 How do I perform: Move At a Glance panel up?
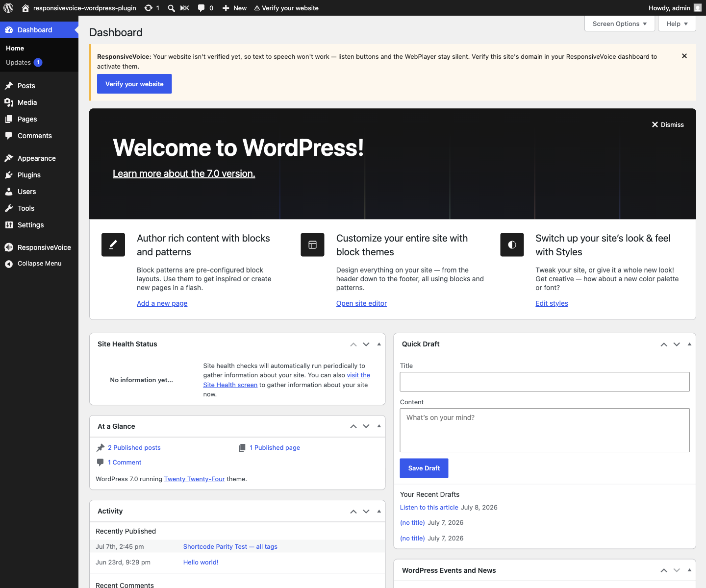tap(353, 426)
